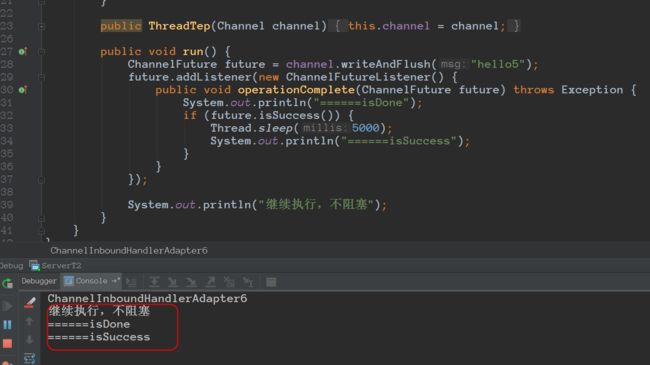Click the throws keyword on line 30
Image resolution: width=650 pixels, height=365 pixels.
pyautogui.click(x=534, y=90)
